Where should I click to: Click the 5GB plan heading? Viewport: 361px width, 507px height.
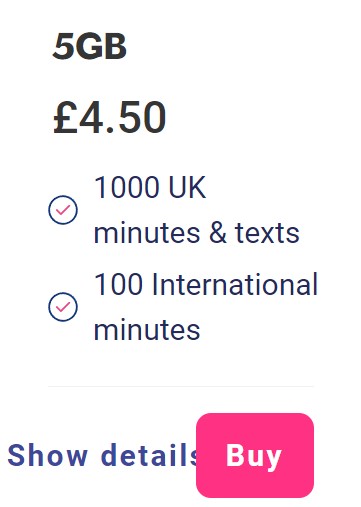tap(90, 46)
